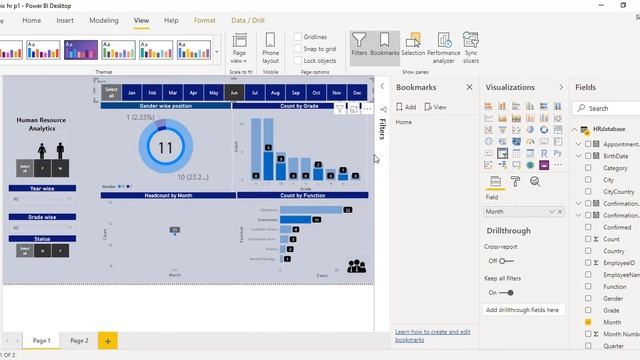The image size is (640, 360).
Task: Add a new bookmark
Action: 406,107
